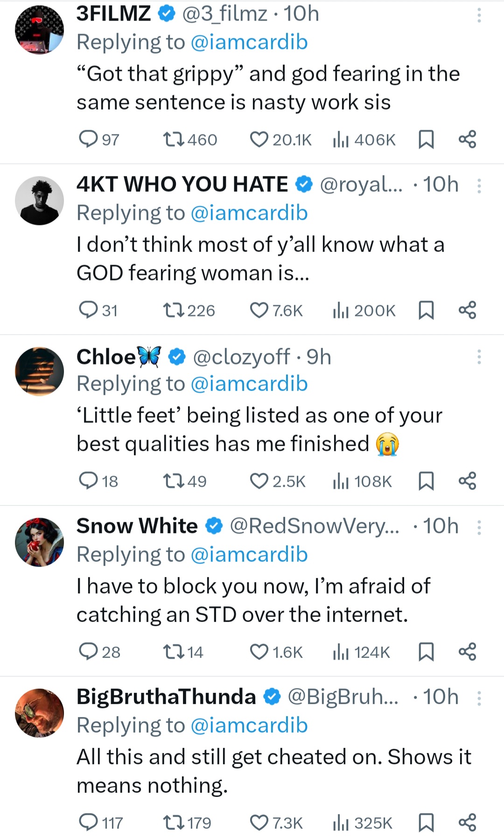This screenshot has width=504, height=839.
Task: Open @3_filmz profile handle
Action: pos(224,14)
